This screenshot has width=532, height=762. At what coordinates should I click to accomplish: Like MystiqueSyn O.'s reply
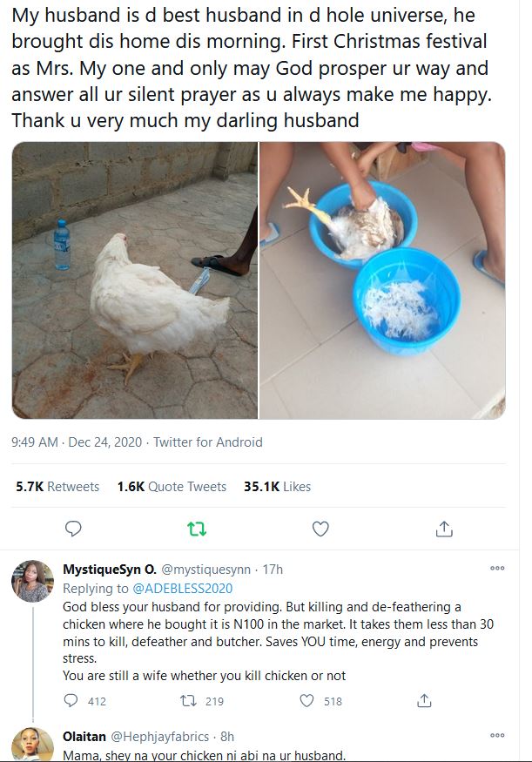click(x=306, y=700)
